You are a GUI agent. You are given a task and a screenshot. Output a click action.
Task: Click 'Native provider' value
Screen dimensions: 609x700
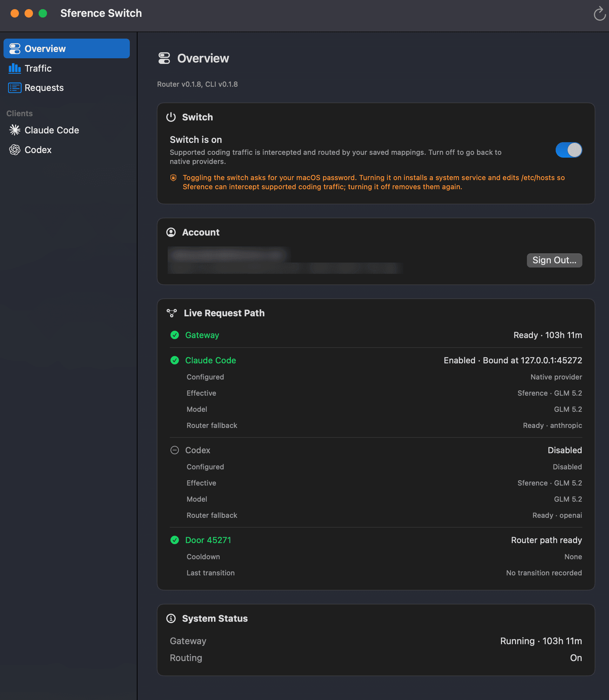click(x=556, y=377)
